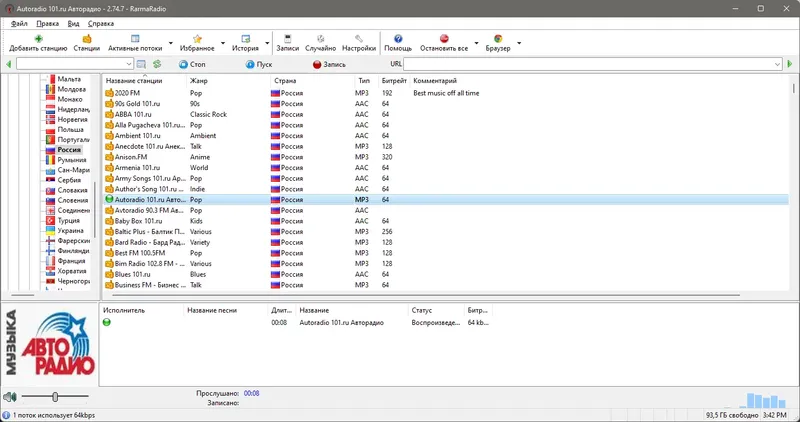Click the 93,5 ГБ свободно status entry
The width and height of the screenshot is (800, 422).
coord(732,415)
